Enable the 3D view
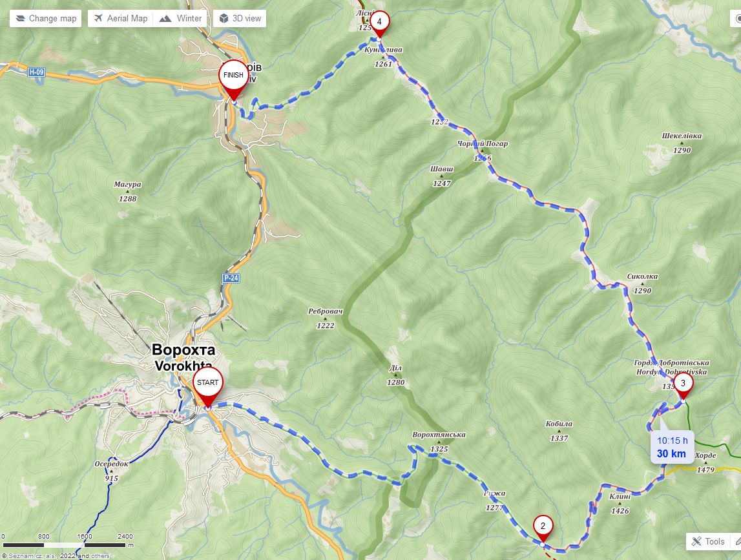The image size is (741, 560). point(240,19)
